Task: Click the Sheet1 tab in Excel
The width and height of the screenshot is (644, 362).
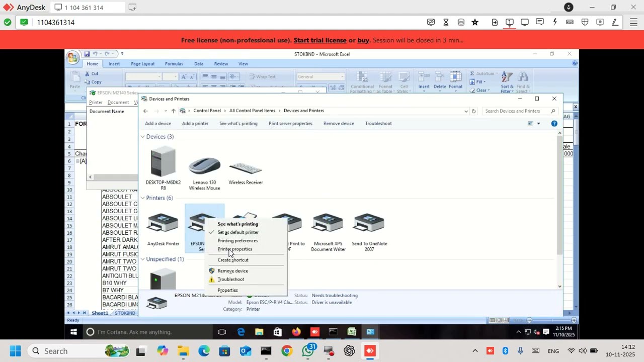Action: point(100,313)
